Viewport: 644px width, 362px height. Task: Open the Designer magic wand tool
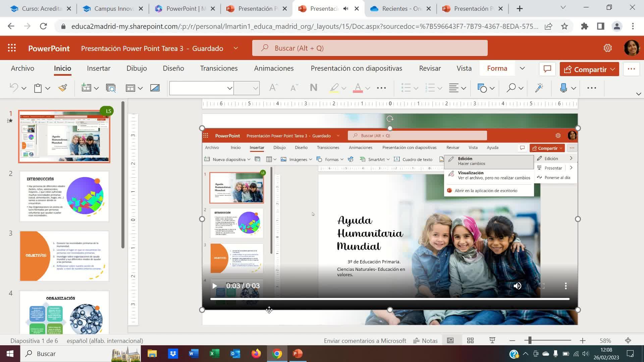pos(539,88)
